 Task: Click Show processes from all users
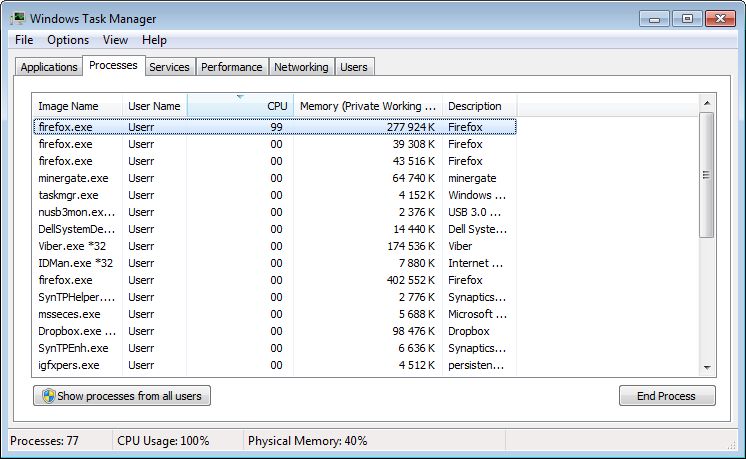[122, 396]
